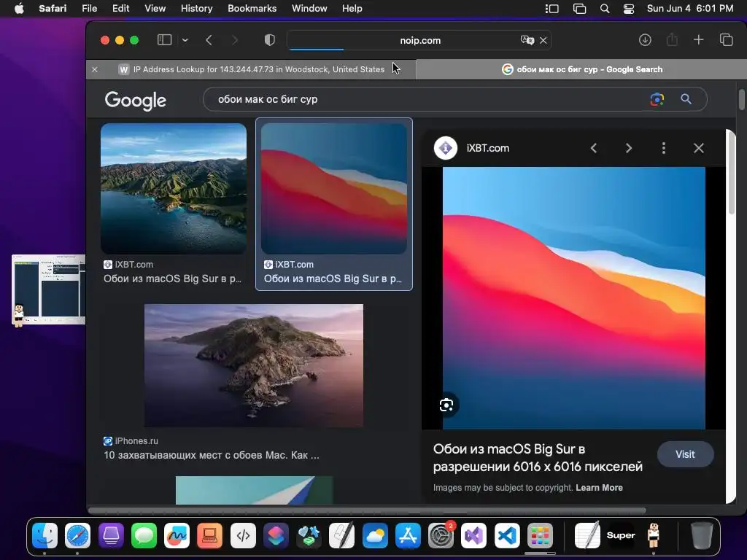Open Visual Studio Code from Dock
Screen dimensions: 747x560
click(507, 536)
